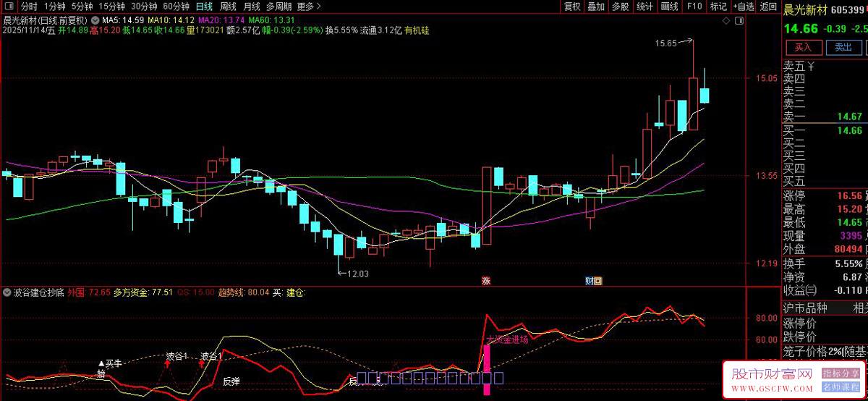Select the 5分钟 period
This screenshot has height=401, width=868.
coord(82,7)
